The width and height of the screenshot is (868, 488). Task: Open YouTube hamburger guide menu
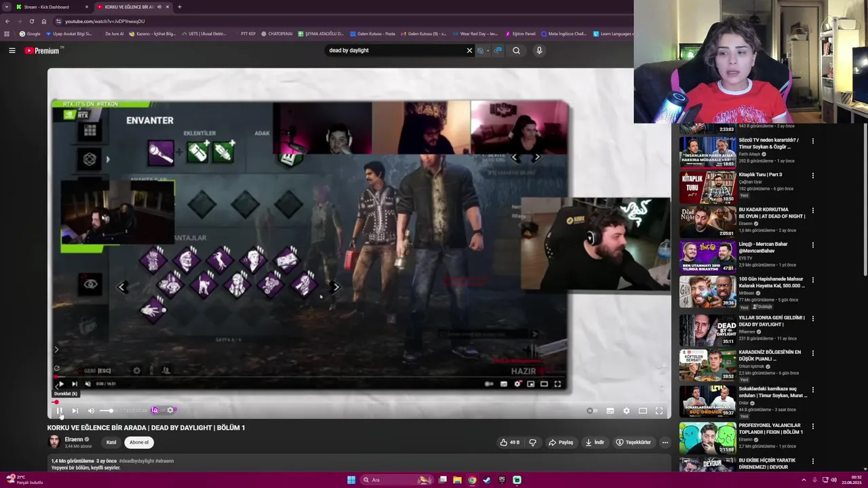coord(12,50)
